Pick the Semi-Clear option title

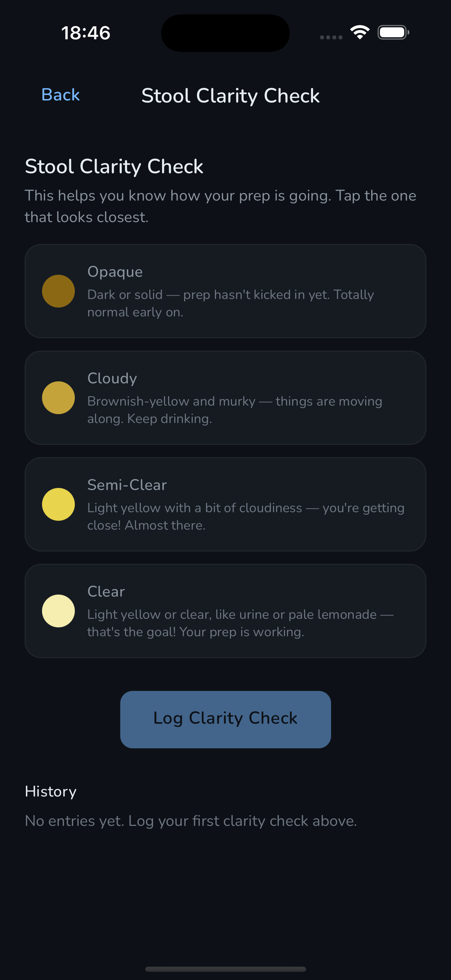127,485
